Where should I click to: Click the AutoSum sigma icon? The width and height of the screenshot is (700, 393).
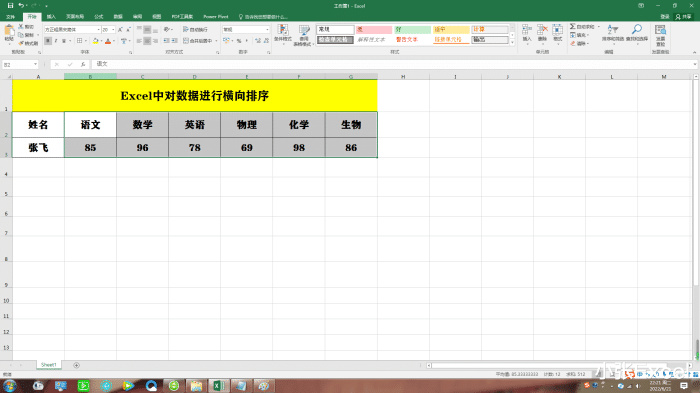pos(572,27)
